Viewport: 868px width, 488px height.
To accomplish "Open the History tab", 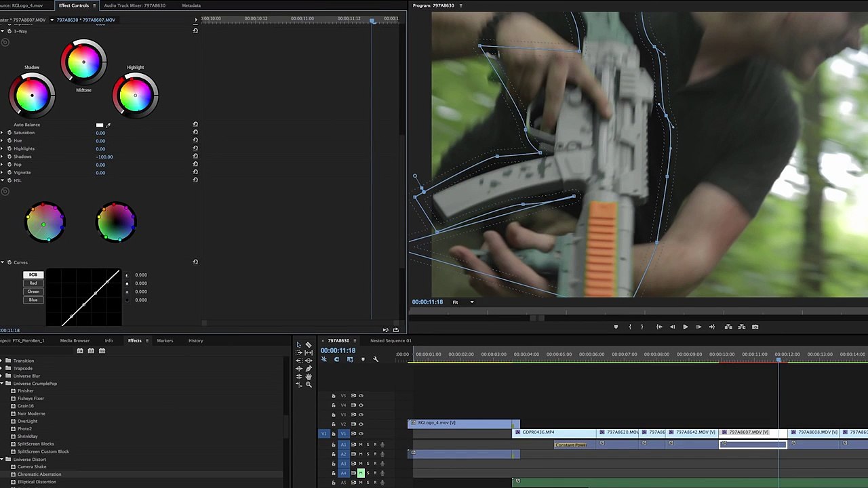I will (x=195, y=340).
